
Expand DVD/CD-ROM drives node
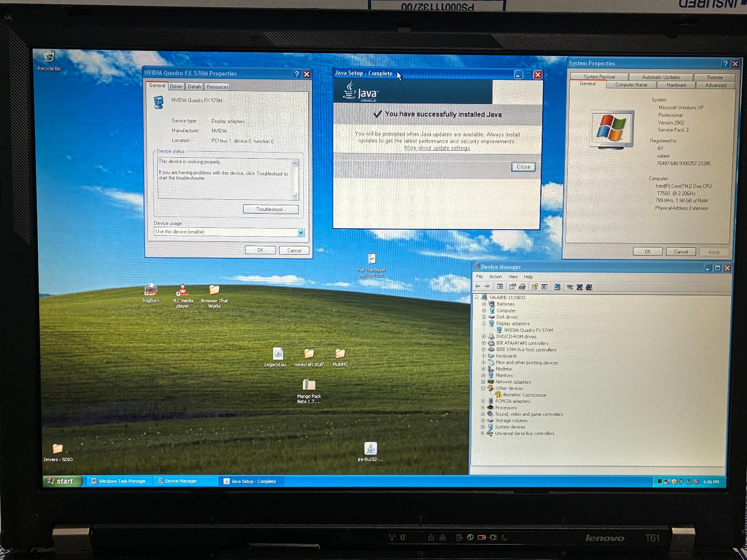pos(484,336)
